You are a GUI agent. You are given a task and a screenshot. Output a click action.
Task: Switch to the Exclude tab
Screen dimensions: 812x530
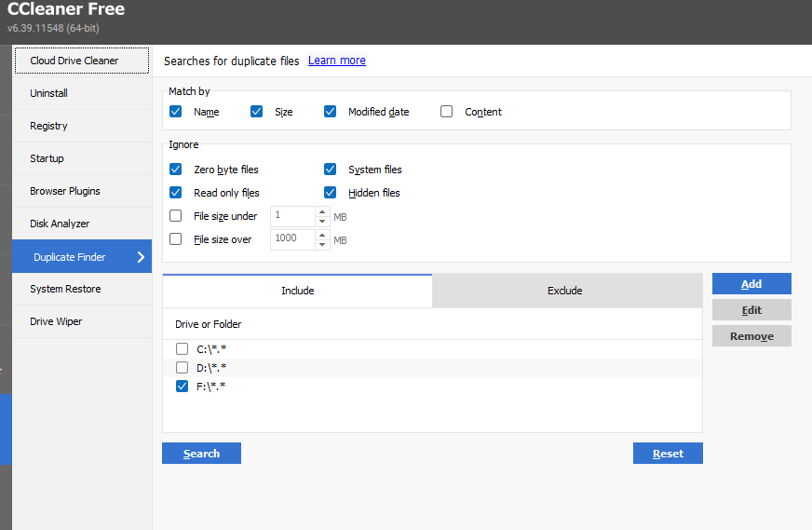[x=567, y=291]
